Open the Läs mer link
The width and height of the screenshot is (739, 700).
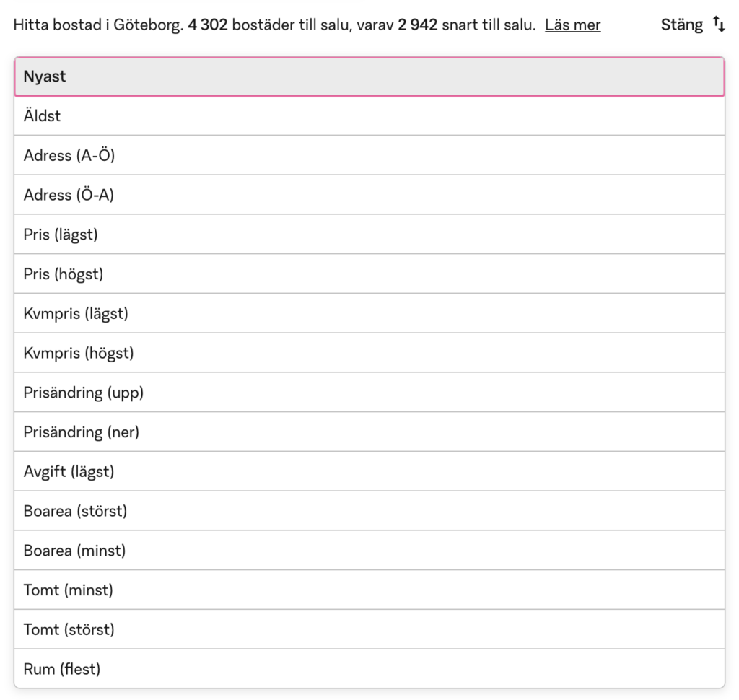point(572,25)
